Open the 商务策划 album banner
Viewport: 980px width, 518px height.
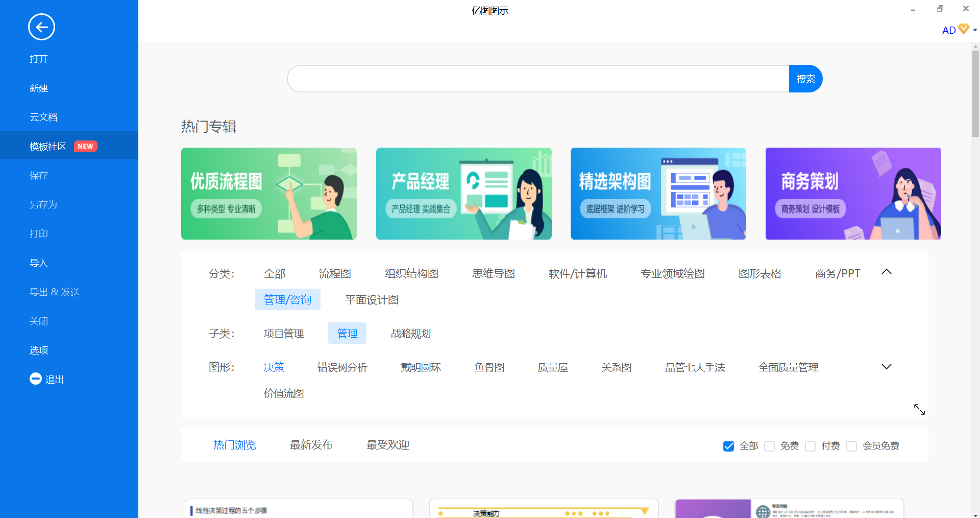click(853, 194)
